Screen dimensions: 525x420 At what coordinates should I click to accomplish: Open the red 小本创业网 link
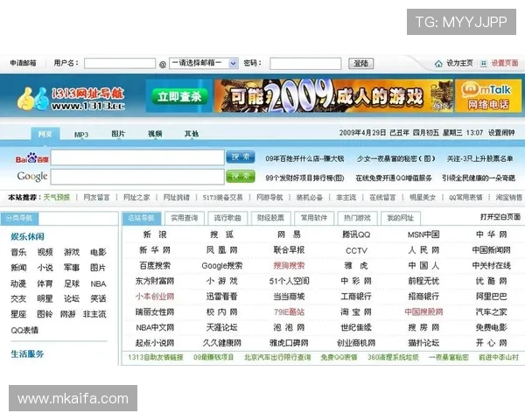(x=155, y=297)
